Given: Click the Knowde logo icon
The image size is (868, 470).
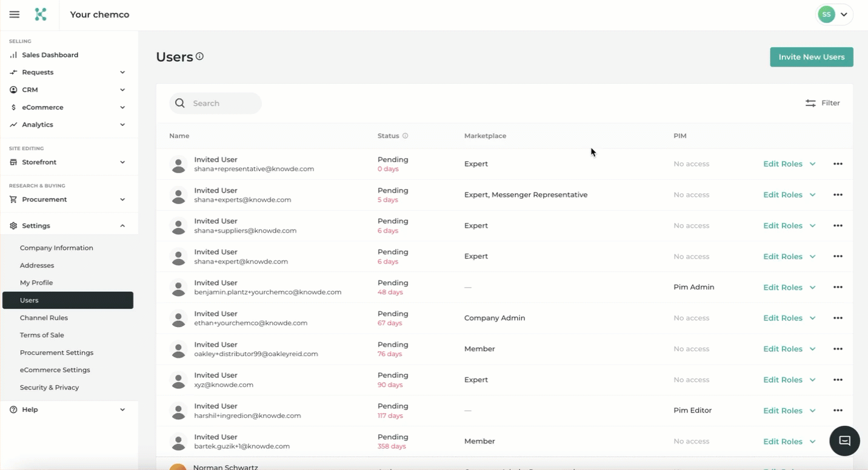Looking at the screenshot, I should pyautogui.click(x=41, y=15).
